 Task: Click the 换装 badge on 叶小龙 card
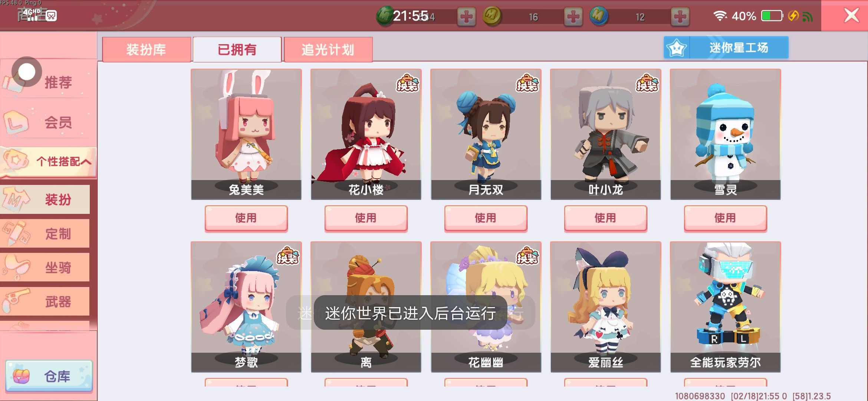[647, 82]
